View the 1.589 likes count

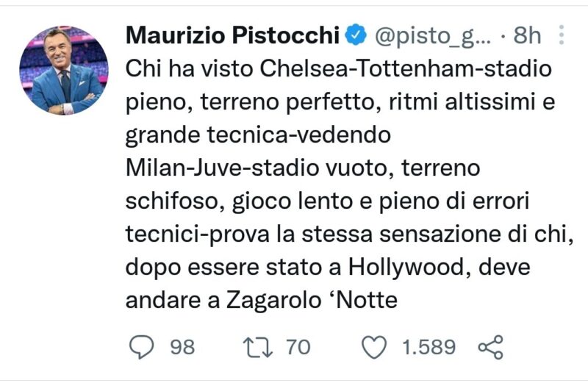[429, 347]
